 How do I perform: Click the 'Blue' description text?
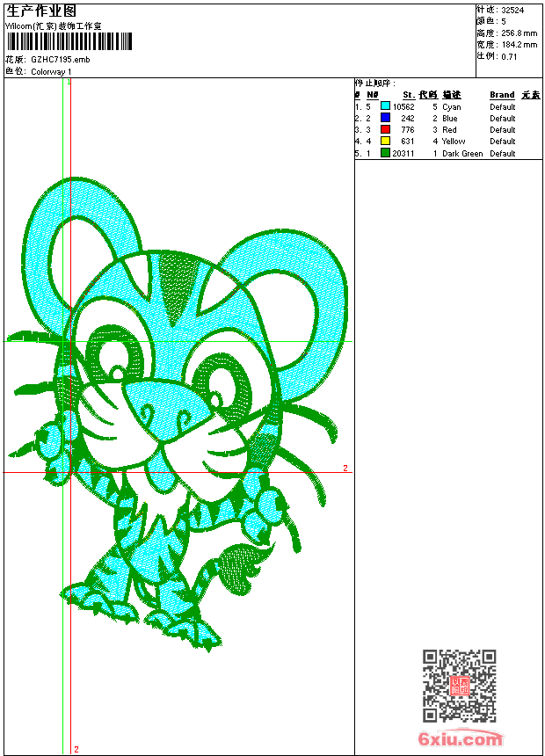click(x=449, y=118)
